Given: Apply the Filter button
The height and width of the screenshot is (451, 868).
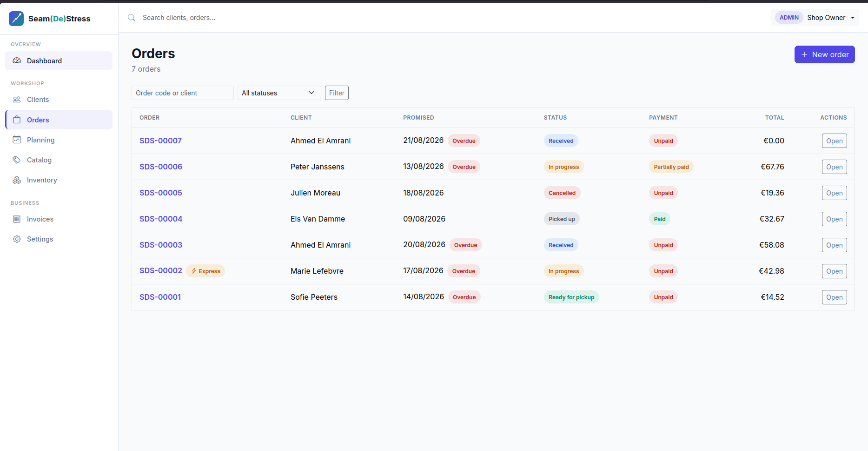Looking at the screenshot, I should point(337,93).
